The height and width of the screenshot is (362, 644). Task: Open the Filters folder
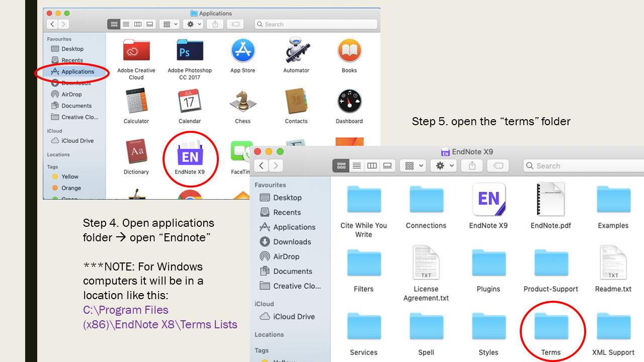(x=364, y=263)
